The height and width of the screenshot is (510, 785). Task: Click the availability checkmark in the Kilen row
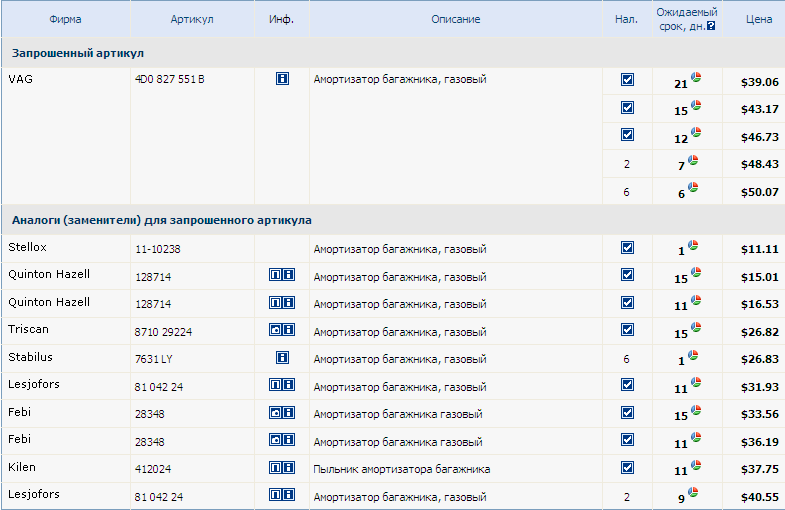[627, 467]
